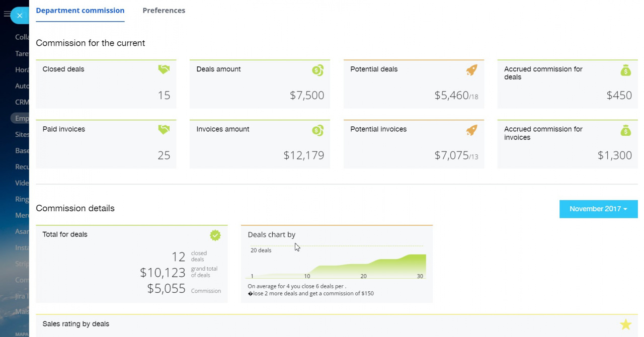644x337 pixels.
Task: Click the rocket icon on Potential invoices
Action: [471, 130]
